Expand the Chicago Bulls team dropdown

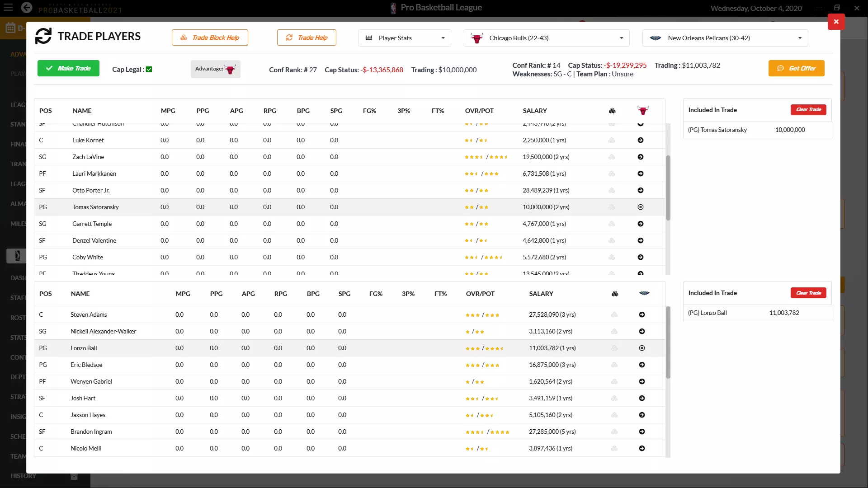(547, 38)
